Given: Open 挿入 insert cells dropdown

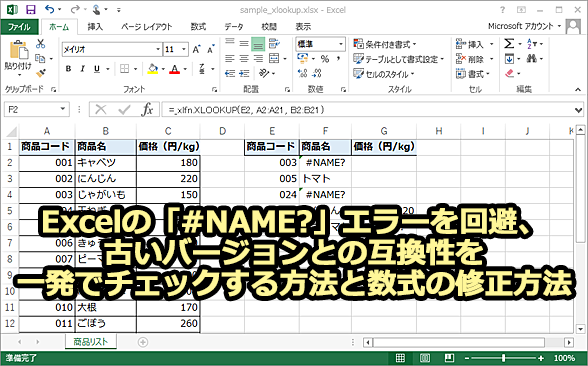Looking at the screenshot, I should tap(474, 45).
